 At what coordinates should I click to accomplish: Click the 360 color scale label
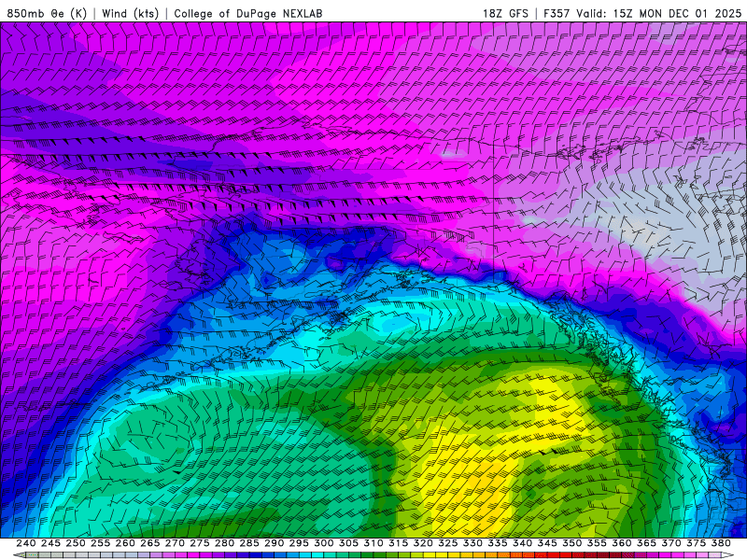pos(621,543)
